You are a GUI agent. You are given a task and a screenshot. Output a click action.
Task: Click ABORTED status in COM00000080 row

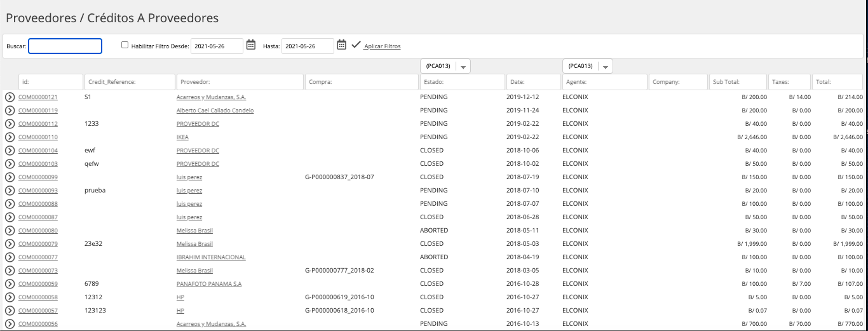click(x=434, y=231)
